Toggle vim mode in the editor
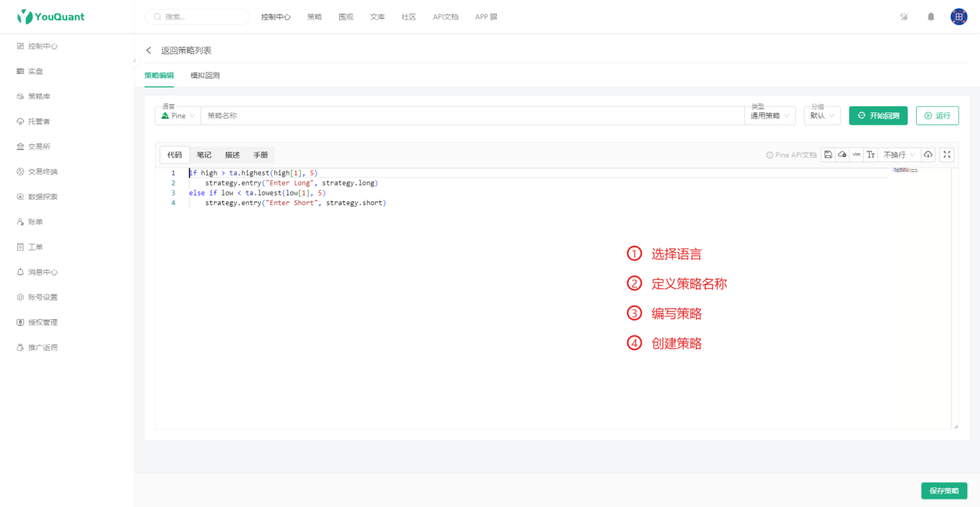Viewport: 980px width, 507px height. point(856,155)
